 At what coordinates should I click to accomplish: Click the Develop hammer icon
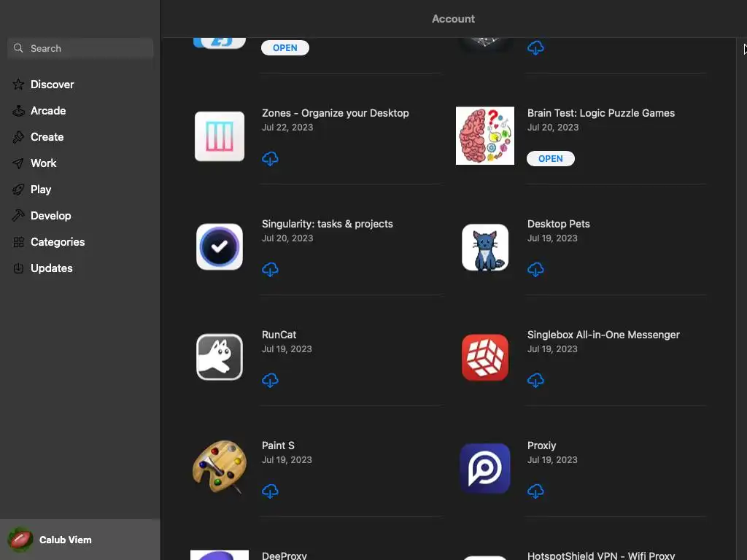pos(18,216)
